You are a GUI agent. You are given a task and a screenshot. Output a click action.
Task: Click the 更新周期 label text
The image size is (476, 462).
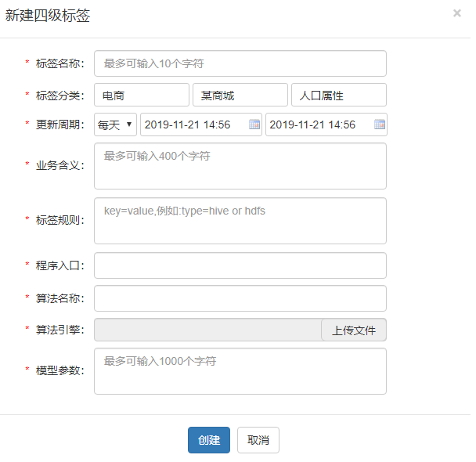(59, 125)
